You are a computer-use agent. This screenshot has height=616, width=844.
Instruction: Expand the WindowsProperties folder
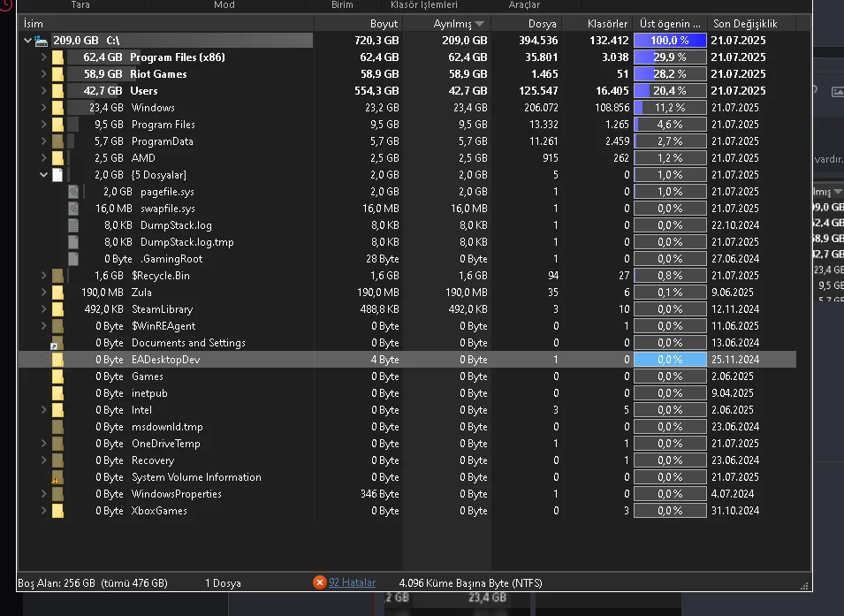pos(43,494)
